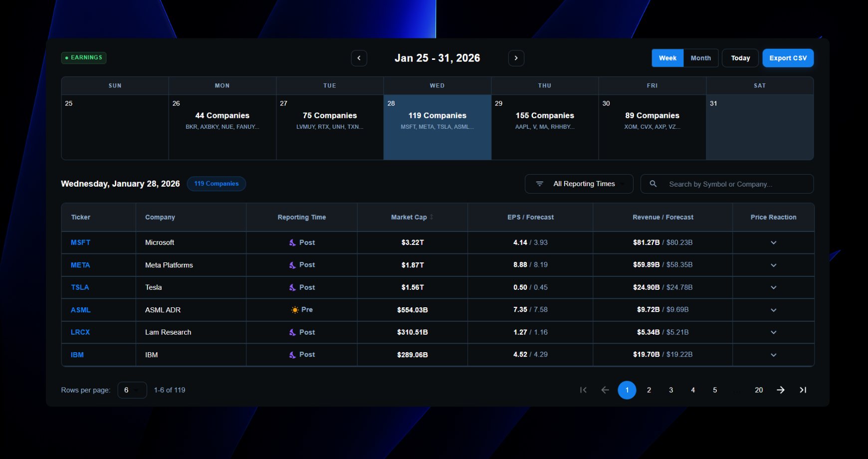This screenshot has width=868, height=459.
Task: Go to previous week using left chevron
Action: [359, 58]
